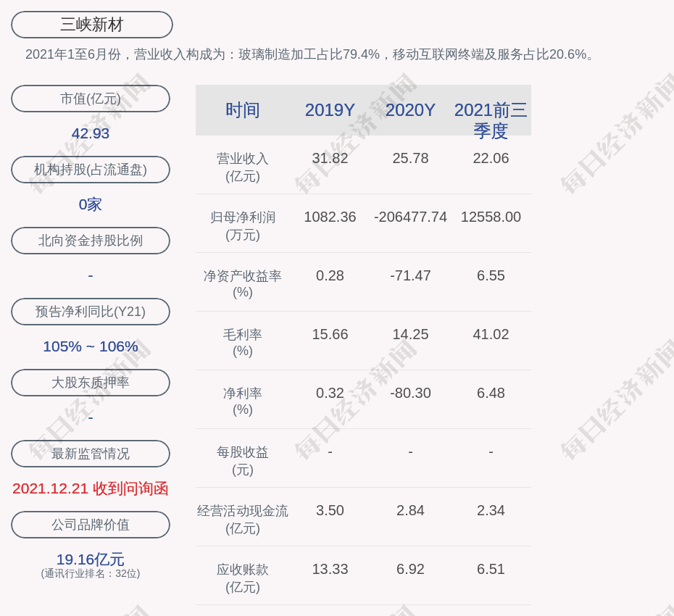
Task: Select the market value 42.93
Action: (91, 133)
